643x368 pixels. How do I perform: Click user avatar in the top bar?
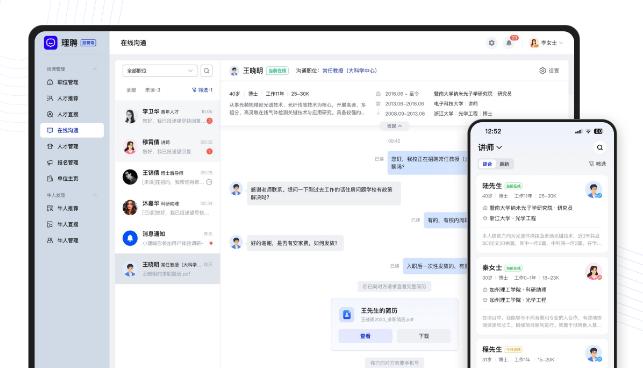[x=534, y=43]
